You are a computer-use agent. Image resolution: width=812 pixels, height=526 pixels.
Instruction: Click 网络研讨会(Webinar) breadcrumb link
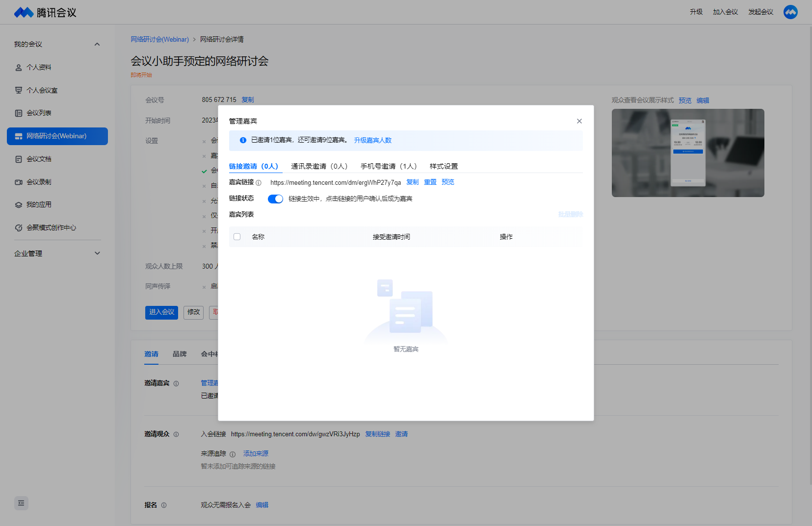coord(159,39)
